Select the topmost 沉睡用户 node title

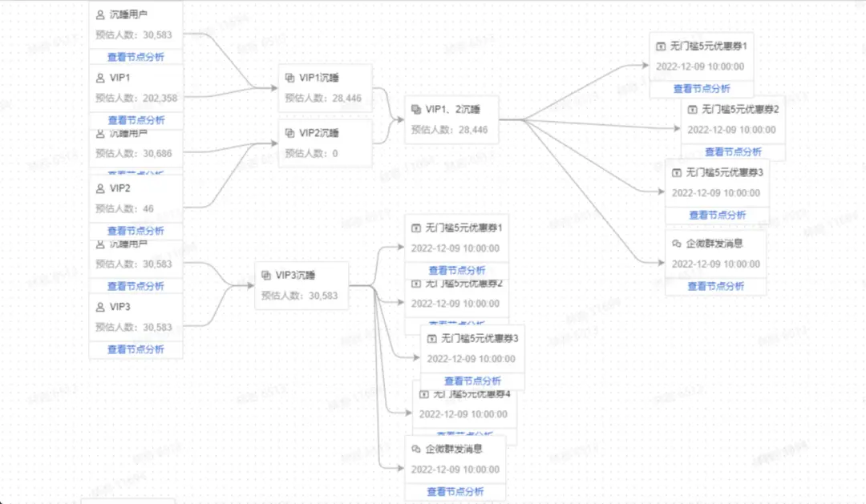(127, 14)
